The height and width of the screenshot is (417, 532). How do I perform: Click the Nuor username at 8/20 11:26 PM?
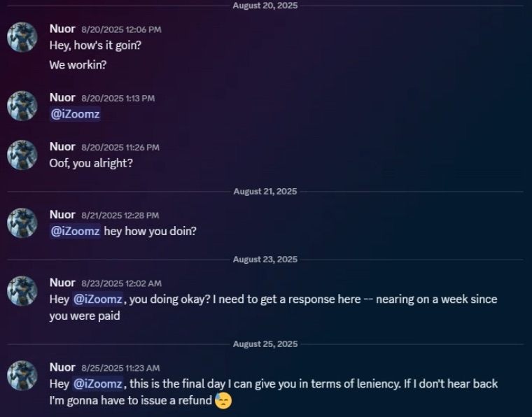[x=62, y=147]
